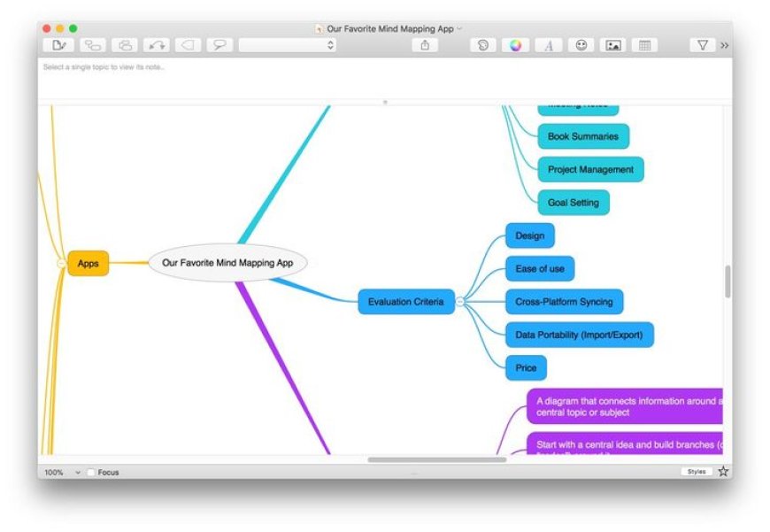Click the insert image icon
The image size is (770, 532).
612,45
